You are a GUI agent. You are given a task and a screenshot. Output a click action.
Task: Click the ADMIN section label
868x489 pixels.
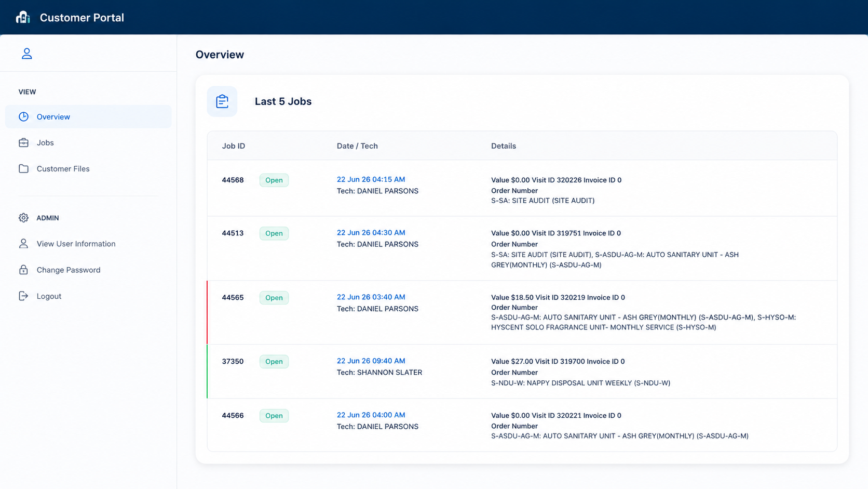48,218
